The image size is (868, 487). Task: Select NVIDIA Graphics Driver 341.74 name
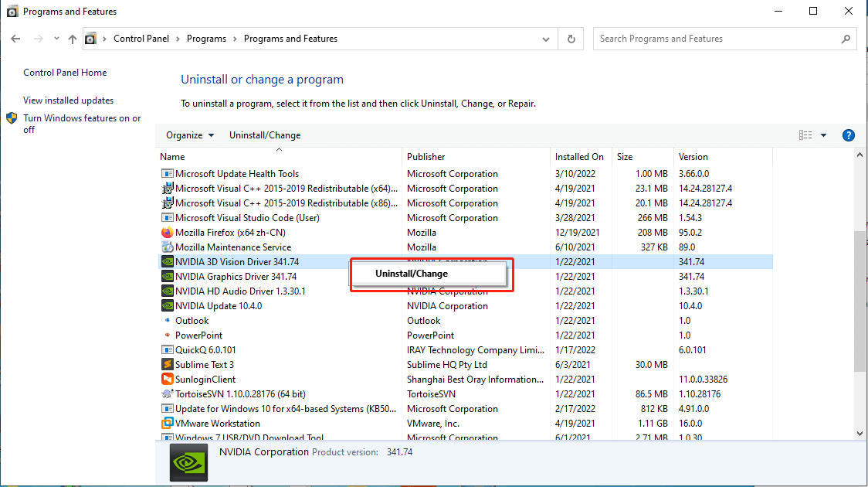tap(236, 277)
